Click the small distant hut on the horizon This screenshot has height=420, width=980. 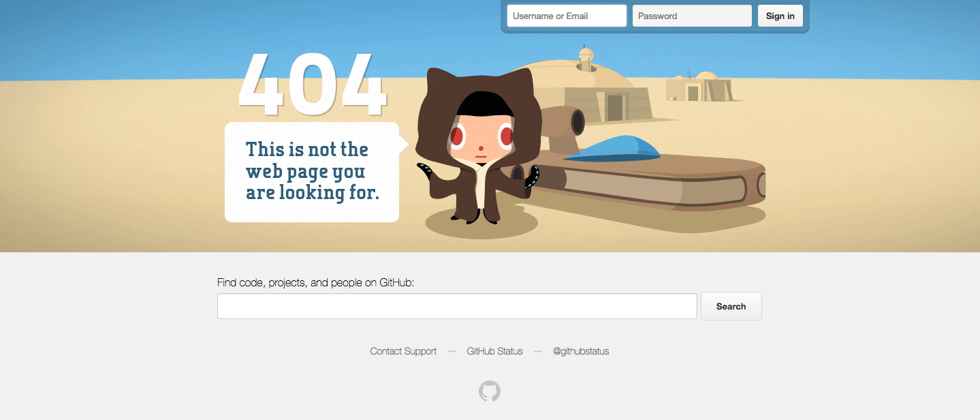click(698, 87)
